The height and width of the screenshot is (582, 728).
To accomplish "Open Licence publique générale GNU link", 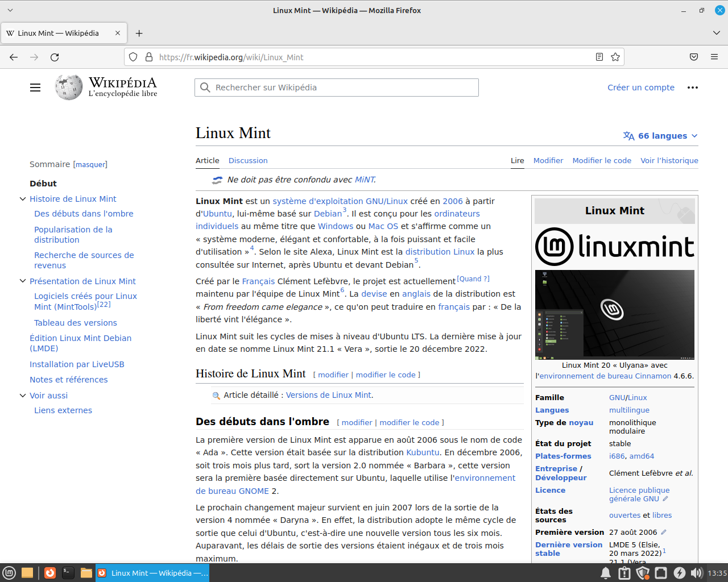I will tap(639, 494).
